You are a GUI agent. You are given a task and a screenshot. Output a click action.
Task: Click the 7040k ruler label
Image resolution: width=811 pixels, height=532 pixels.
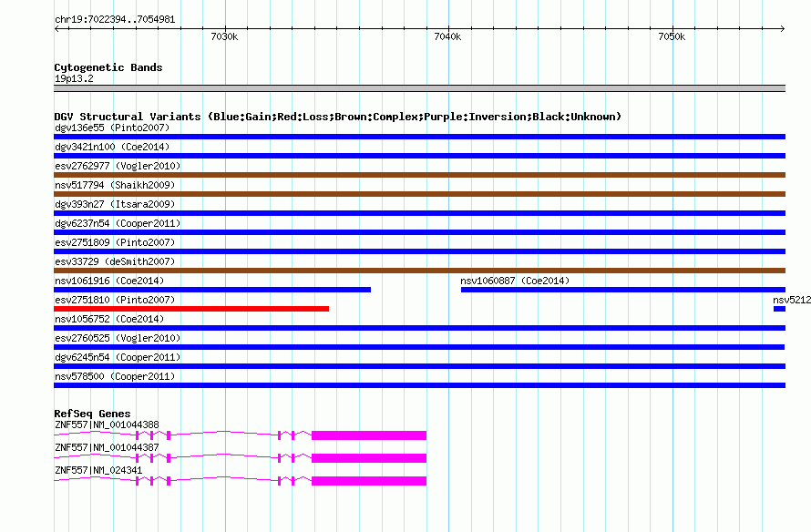pyautogui.click(x=448, y=36)
